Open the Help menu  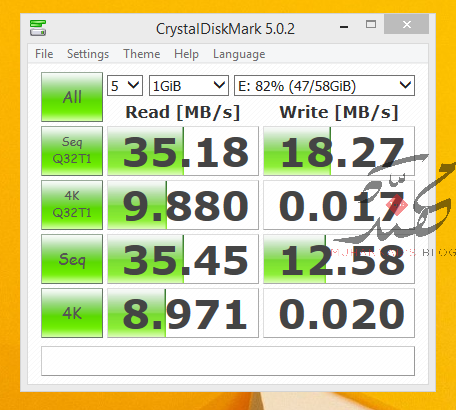pyautogui.click(x=186, y=54)
